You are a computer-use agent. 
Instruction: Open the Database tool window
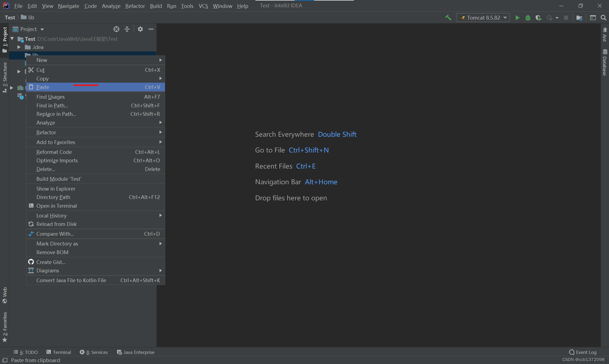605,63
